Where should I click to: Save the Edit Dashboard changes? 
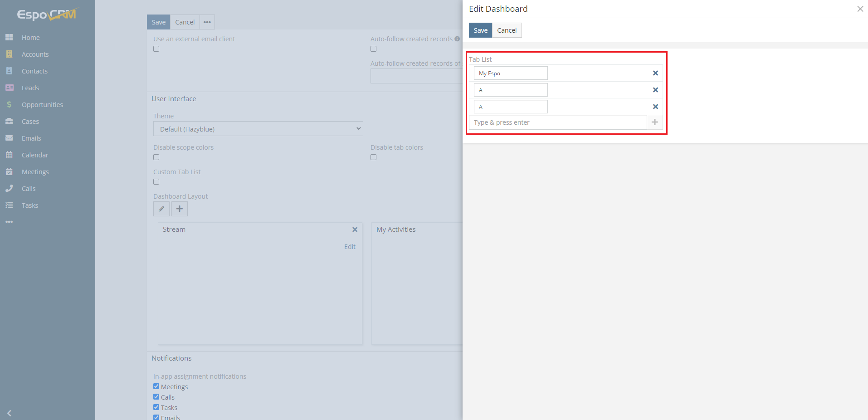(x=480, y=30)
